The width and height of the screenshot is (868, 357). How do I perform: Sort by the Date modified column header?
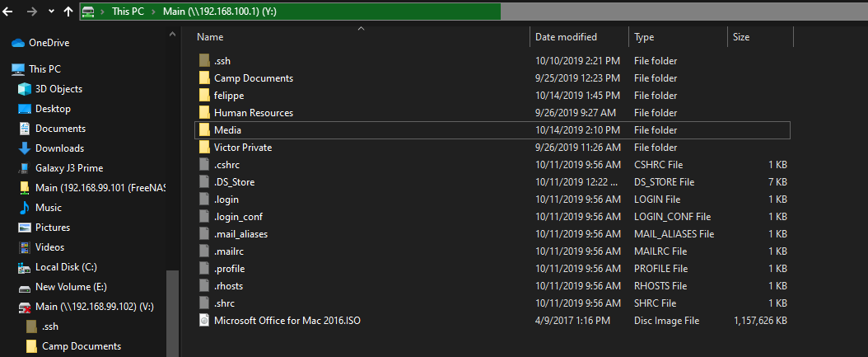[x=566, y=37]
